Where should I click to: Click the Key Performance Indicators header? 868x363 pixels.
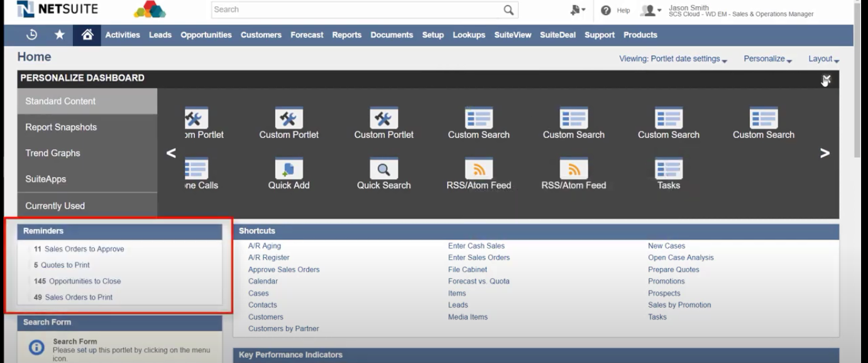(x=536, y=355)
